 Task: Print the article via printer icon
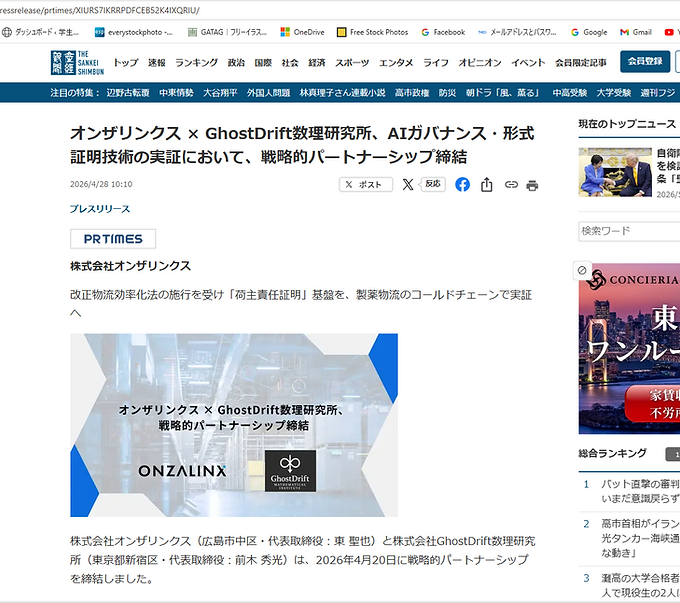coord(532,186)
